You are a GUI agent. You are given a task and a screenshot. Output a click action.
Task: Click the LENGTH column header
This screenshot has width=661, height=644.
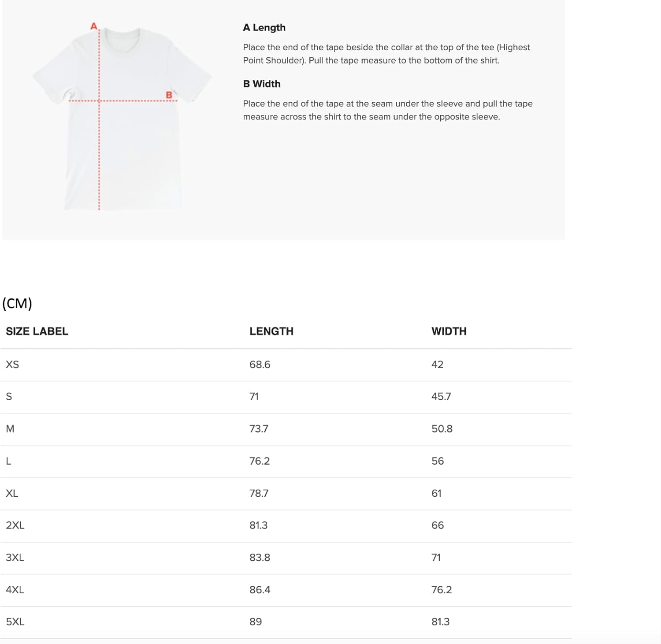click(271, 331)
